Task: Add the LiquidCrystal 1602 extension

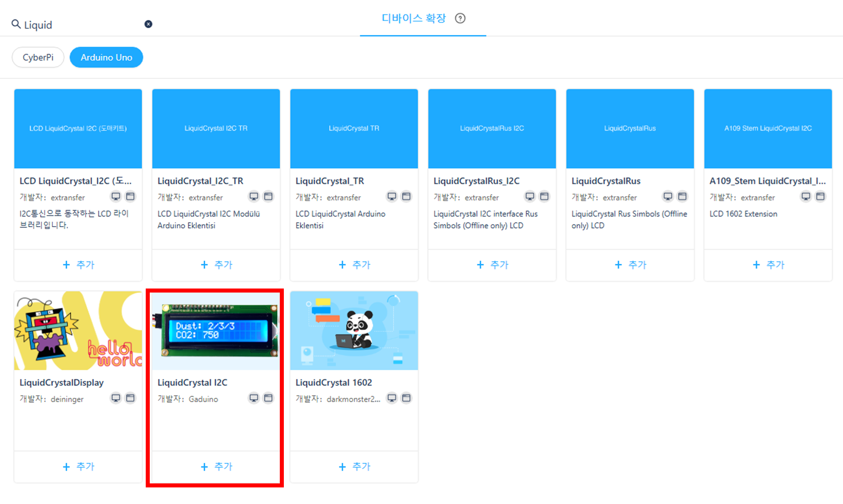Action: pyautogui.click(x=354, y=466)
